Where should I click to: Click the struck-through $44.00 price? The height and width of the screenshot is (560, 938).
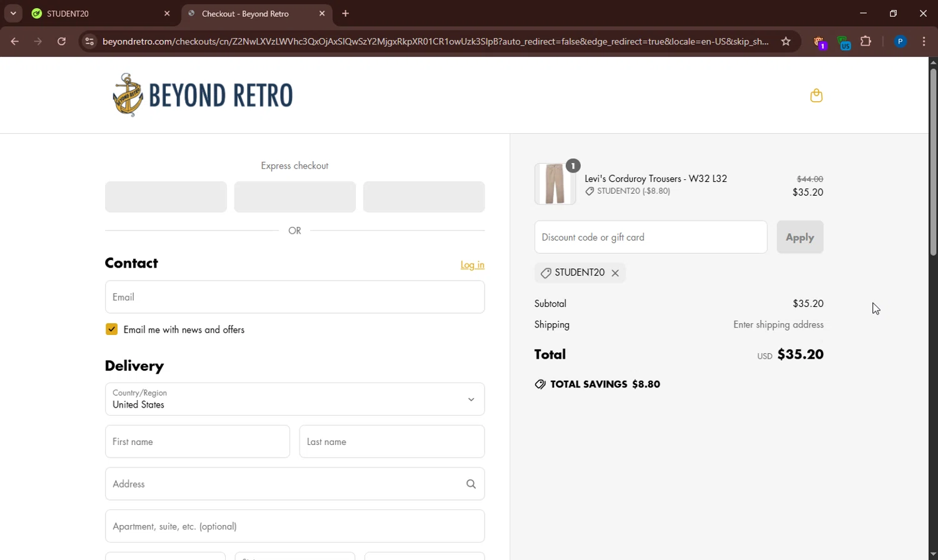(x=810, y=179)
